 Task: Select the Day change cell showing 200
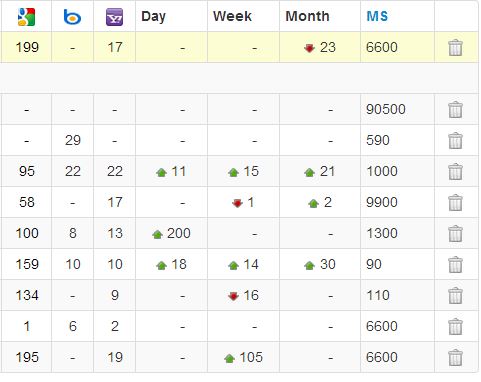tap(171, 233)
